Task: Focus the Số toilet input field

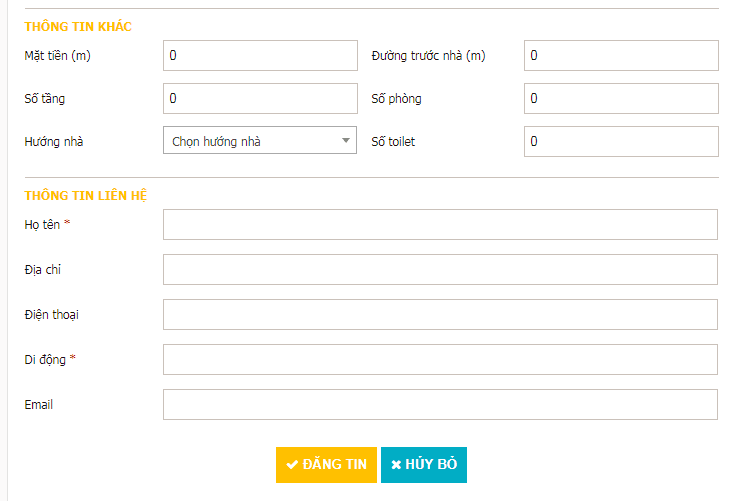Action: [x=620, y=142]
